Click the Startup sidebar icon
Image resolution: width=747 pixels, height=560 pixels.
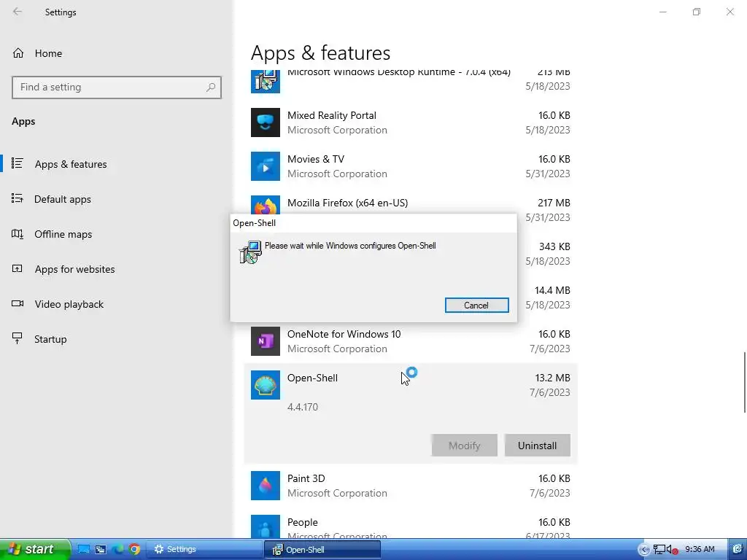click(18, 338)
